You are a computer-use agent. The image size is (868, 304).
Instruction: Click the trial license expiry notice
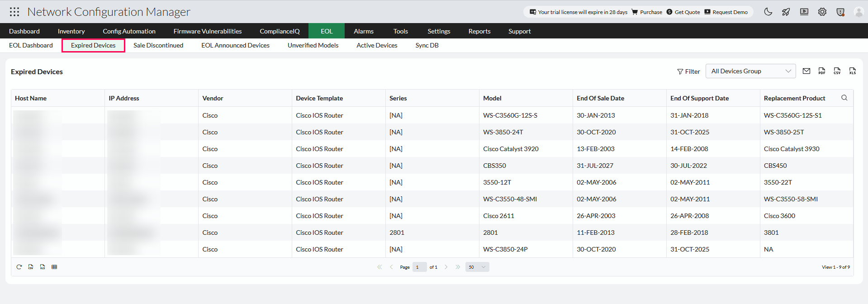[x=579, y=12]
